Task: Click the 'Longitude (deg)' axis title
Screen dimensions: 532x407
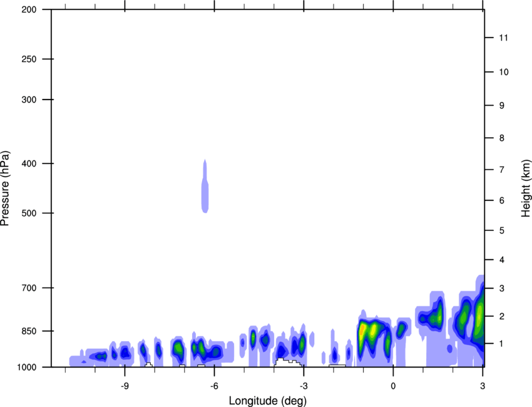Action: (268, 401)
